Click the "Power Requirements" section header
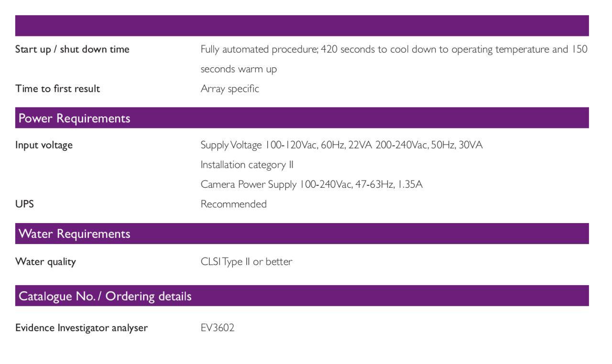The image size is (612, 364). click(74, 118)
